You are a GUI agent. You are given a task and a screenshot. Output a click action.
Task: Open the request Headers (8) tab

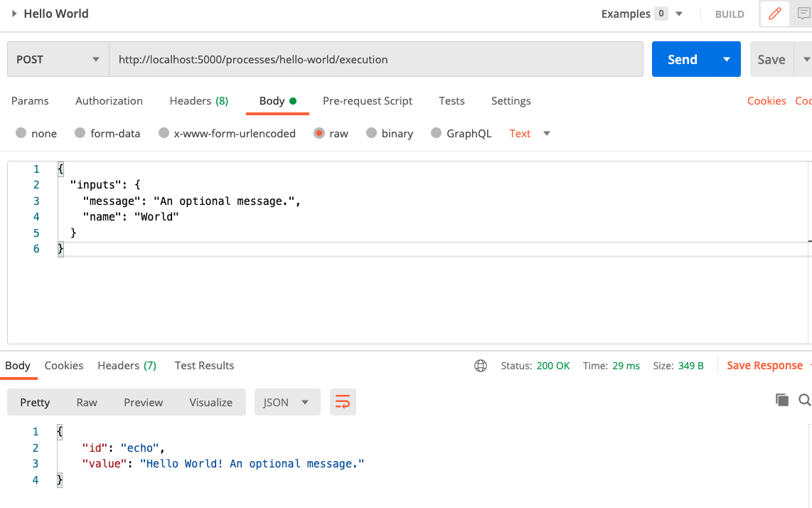pyautogui.click(x=199, y=101)
